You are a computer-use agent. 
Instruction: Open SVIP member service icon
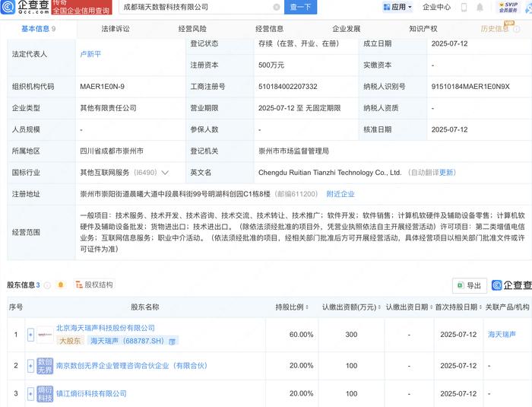[x=508, y=7]
